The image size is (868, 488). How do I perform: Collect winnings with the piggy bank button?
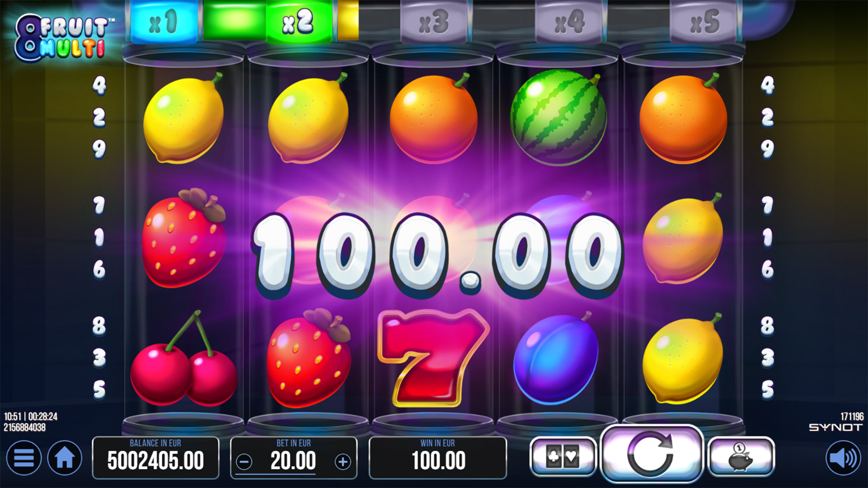[741, 457]
